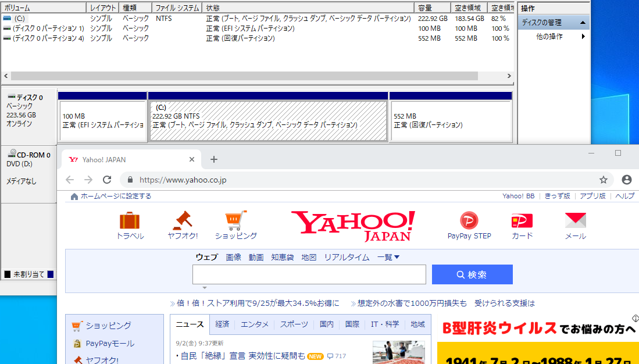Click the home icon beside ホームページに設定する
Image resolution: width=639 pixels, height=364 pixels.
tap(74, 197)
